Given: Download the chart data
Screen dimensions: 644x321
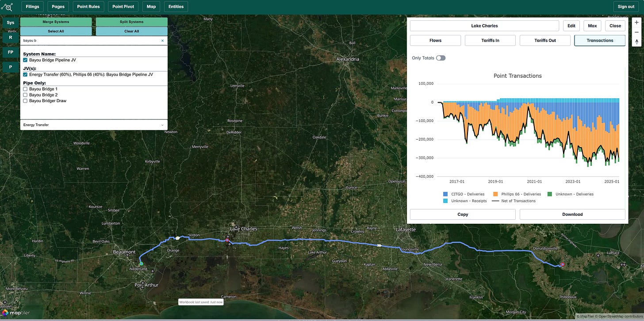Looking at the screenshot, I should pyautogui.click(x=572, y=214).
